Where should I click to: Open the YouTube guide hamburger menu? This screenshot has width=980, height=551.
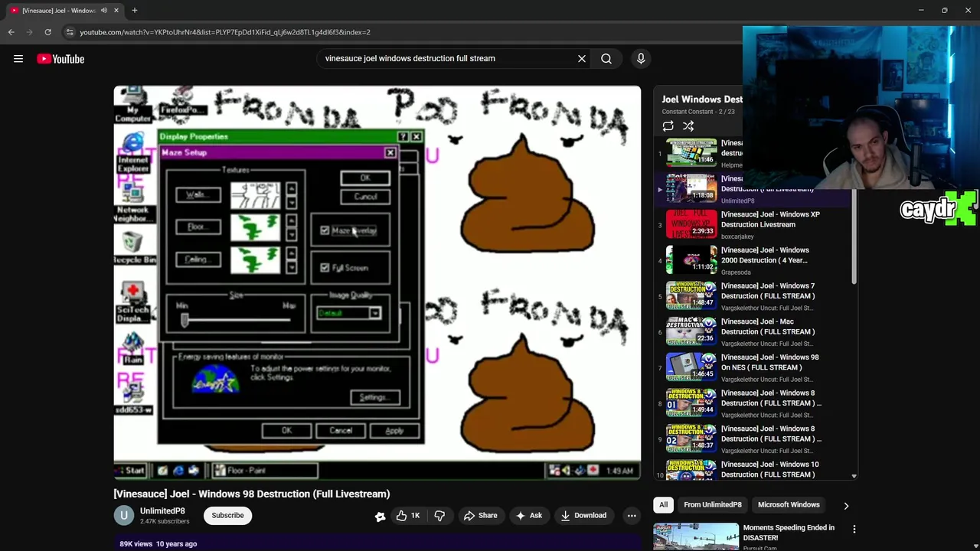tap(18, 59)
